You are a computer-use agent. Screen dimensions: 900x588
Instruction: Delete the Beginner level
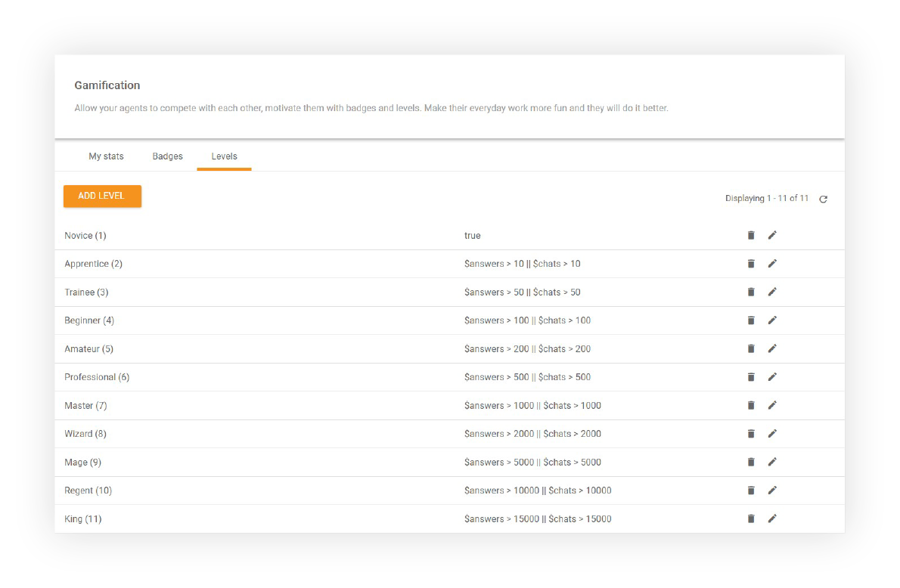(750, 320)
